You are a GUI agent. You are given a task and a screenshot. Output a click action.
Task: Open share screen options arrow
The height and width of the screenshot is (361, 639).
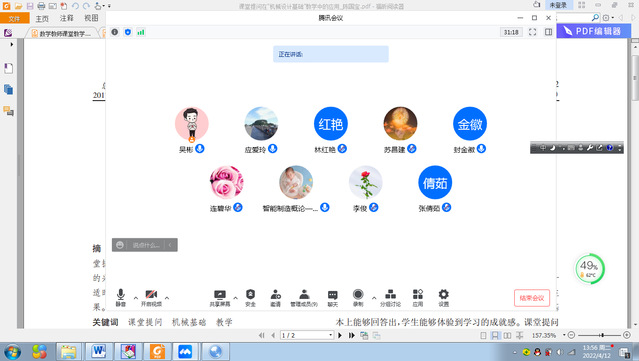(x=235, y=298)
